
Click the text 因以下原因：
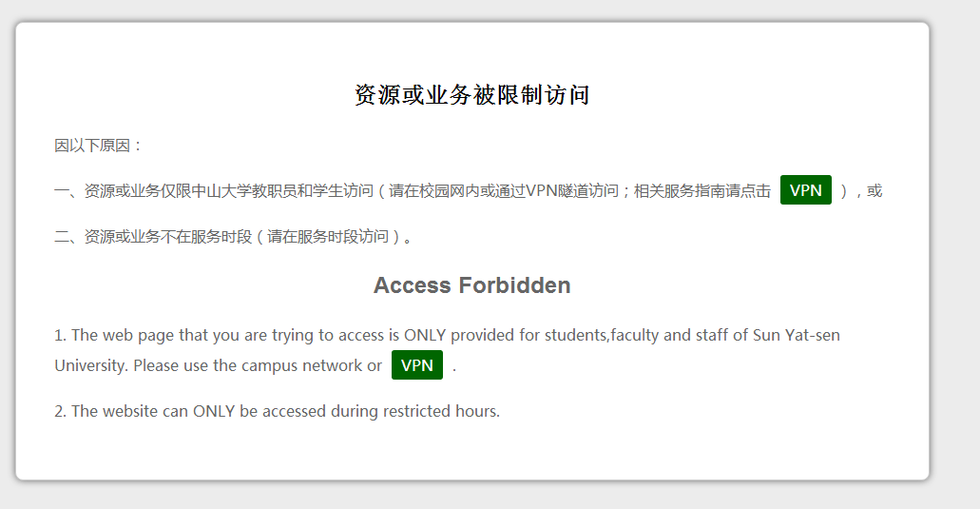tap(100, 146)
